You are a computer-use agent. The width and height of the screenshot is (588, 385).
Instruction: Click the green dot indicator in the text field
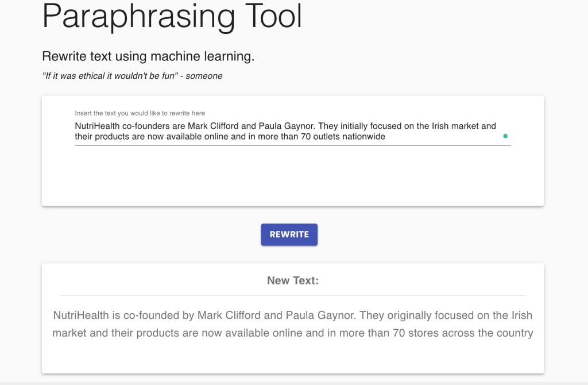pyautogui.click(x=505, y=136)
